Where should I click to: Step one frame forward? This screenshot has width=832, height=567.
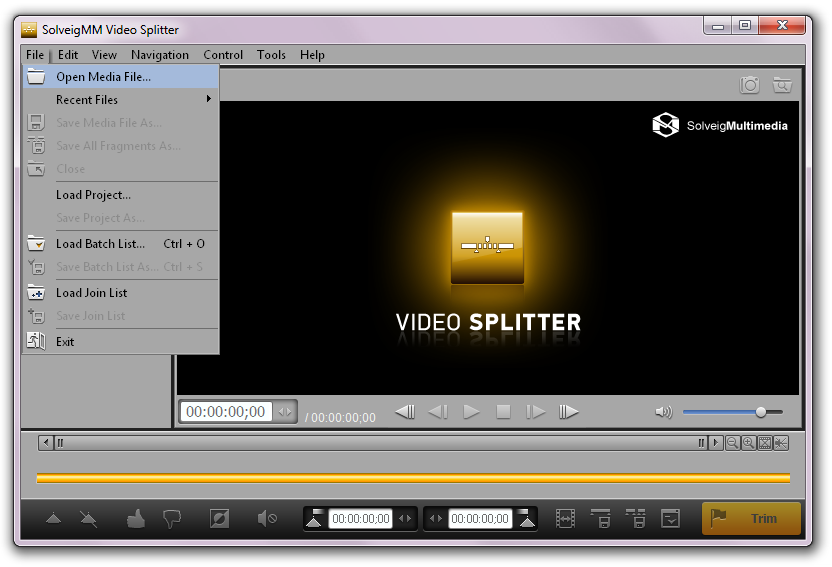(535, 412)
